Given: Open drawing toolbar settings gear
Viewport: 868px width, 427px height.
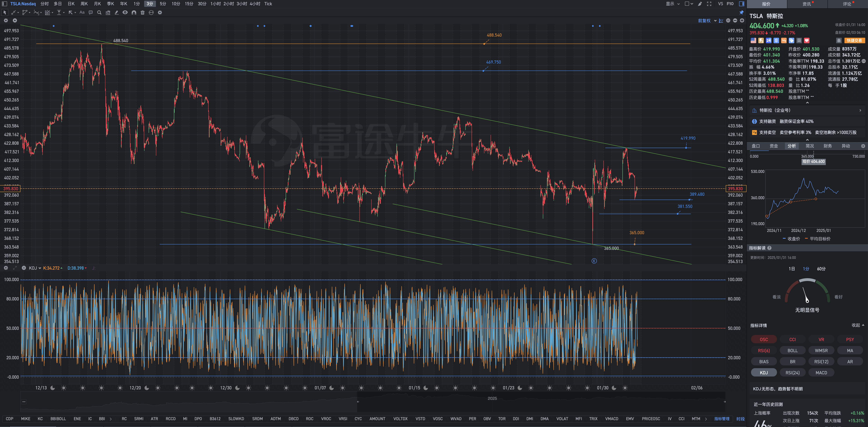Looking at the screenshot, I should [160, 12].
